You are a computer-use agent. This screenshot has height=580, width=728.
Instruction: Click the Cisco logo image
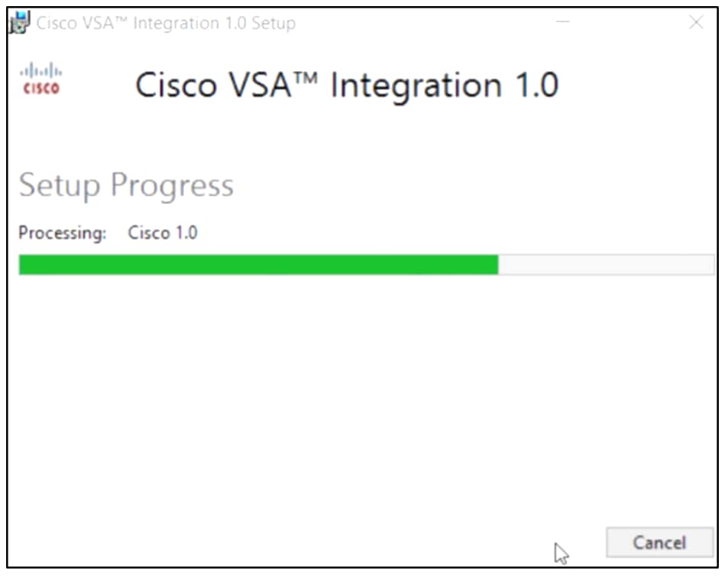40,79
